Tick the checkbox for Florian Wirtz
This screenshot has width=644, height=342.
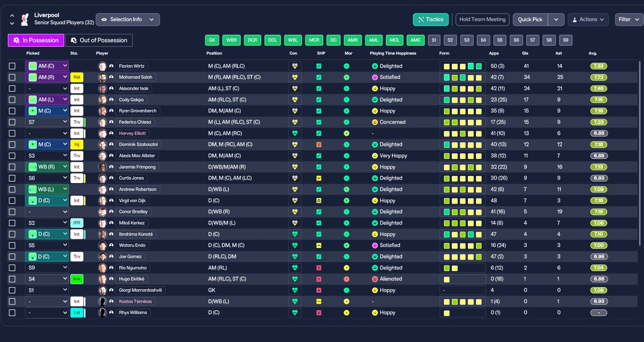click(x=12, y=66)
